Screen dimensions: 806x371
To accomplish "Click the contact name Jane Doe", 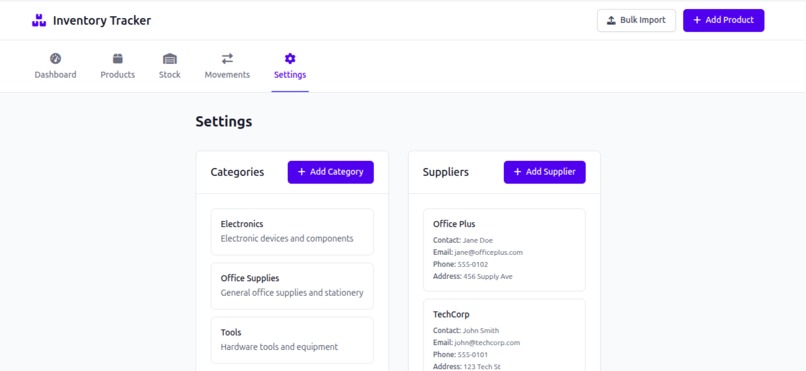I will point(478,240).
